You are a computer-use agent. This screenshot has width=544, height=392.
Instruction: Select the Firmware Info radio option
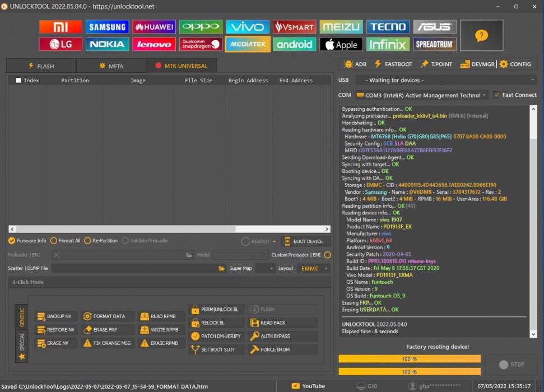point(27,240)
